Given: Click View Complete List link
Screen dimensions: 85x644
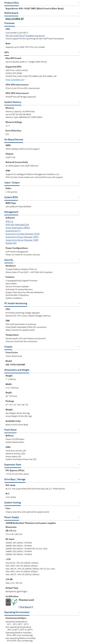Looking at the screenshot, I should (x=15, y=80).
